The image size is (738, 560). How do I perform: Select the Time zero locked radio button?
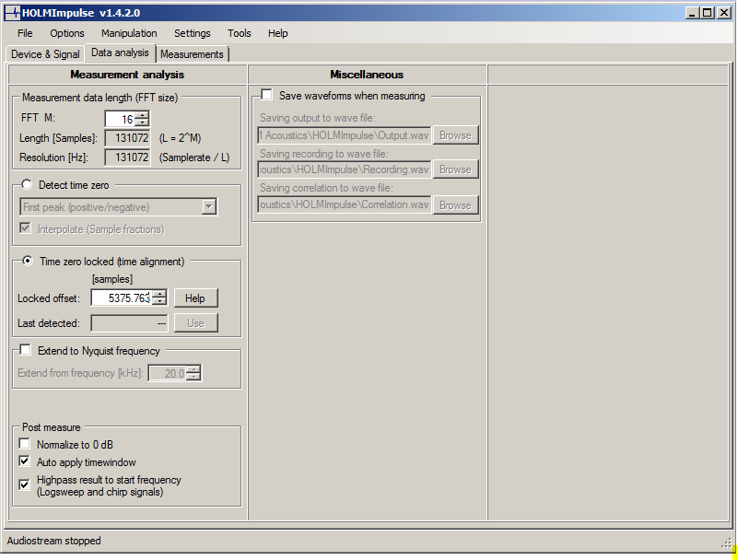click(28, 261)
